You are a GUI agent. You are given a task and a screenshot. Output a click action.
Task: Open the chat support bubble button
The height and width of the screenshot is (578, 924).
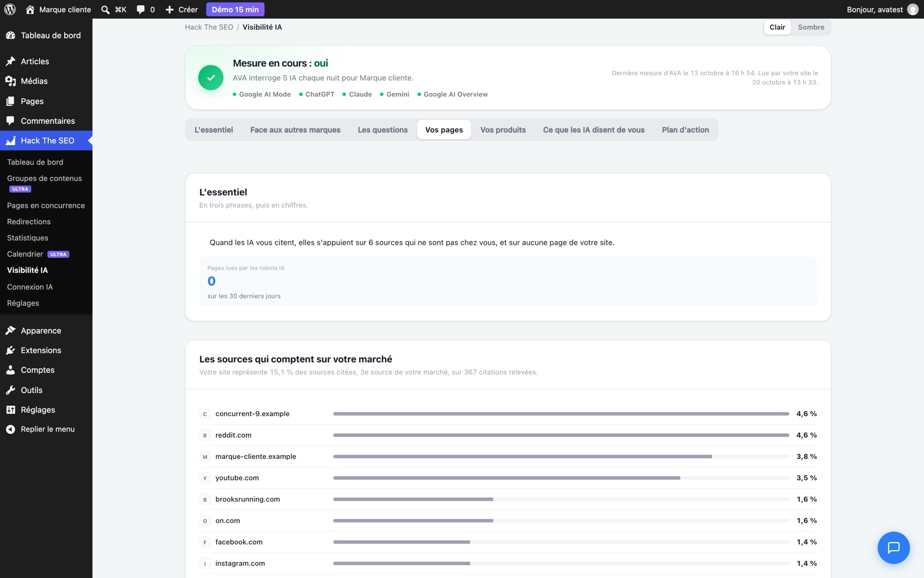[x=893, y=548]
